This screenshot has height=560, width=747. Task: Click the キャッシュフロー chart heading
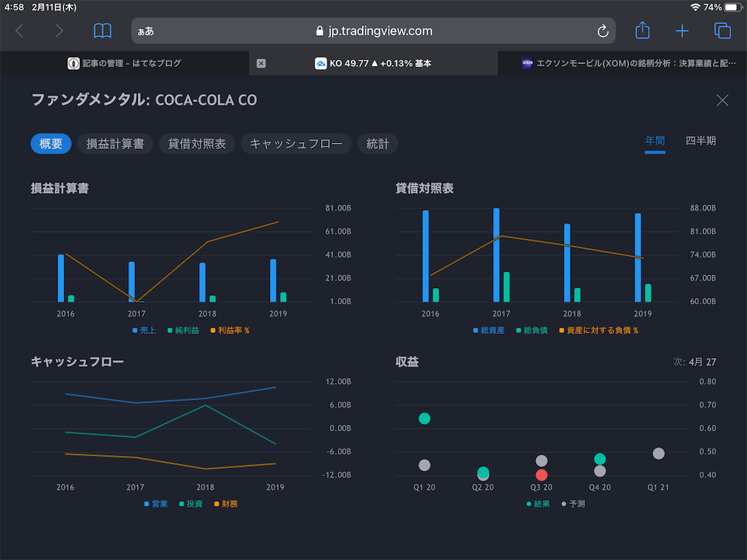point(77,362)
